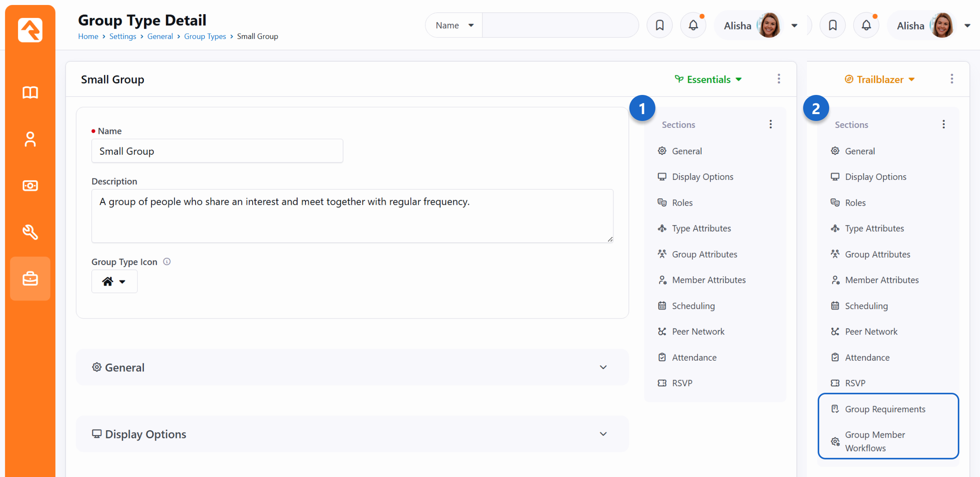Open the group type icon picker
Image resolution: width=980 pixels, height=477 pixels.
[114, 282]
